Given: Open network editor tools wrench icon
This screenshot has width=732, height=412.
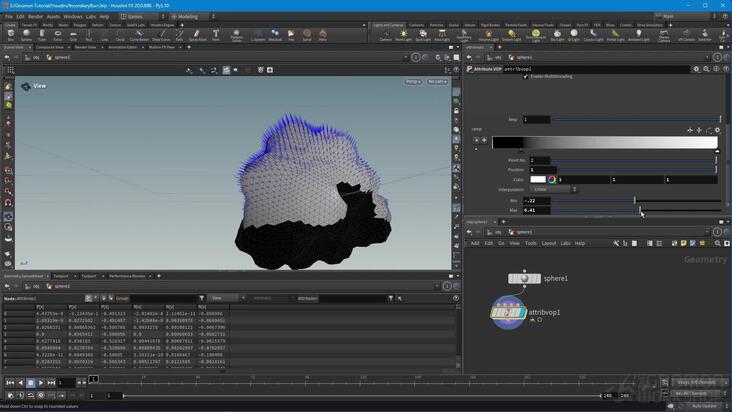Looking at the screenshot, I should point(616,243).
